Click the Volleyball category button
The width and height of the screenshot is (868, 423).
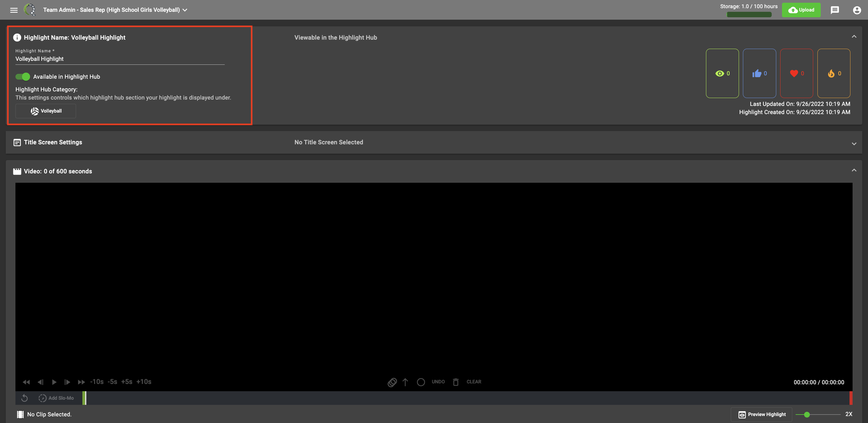point(46,111)
